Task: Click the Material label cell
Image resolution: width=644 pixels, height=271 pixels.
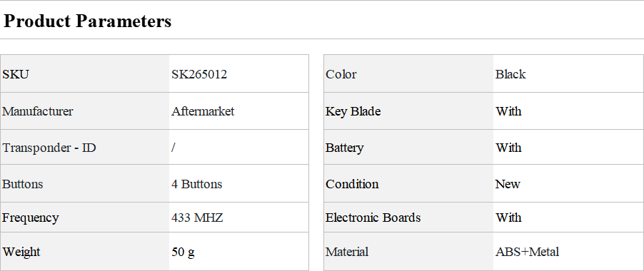Action: [x=408, y=251]
